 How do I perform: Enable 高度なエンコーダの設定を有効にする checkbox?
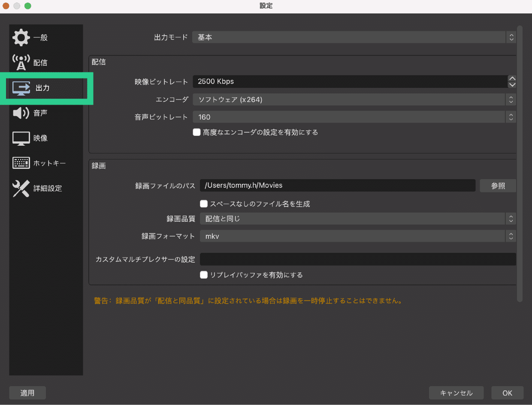196,132
